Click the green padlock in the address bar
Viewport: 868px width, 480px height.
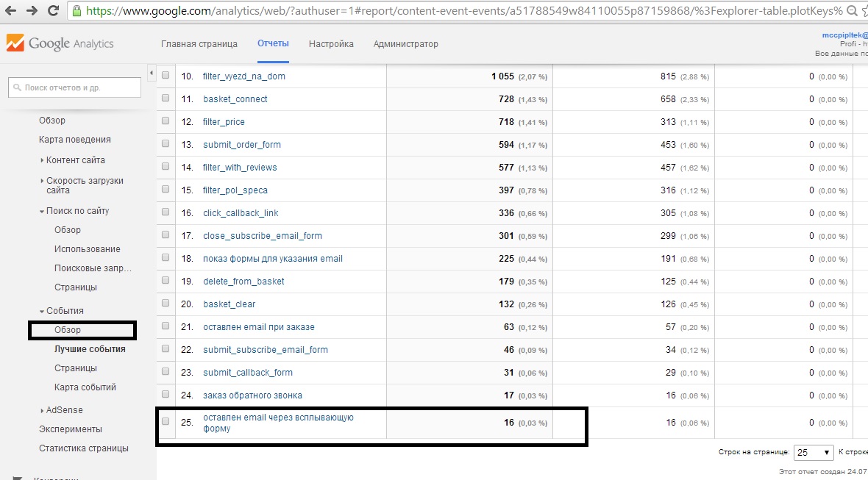[77, 10]
